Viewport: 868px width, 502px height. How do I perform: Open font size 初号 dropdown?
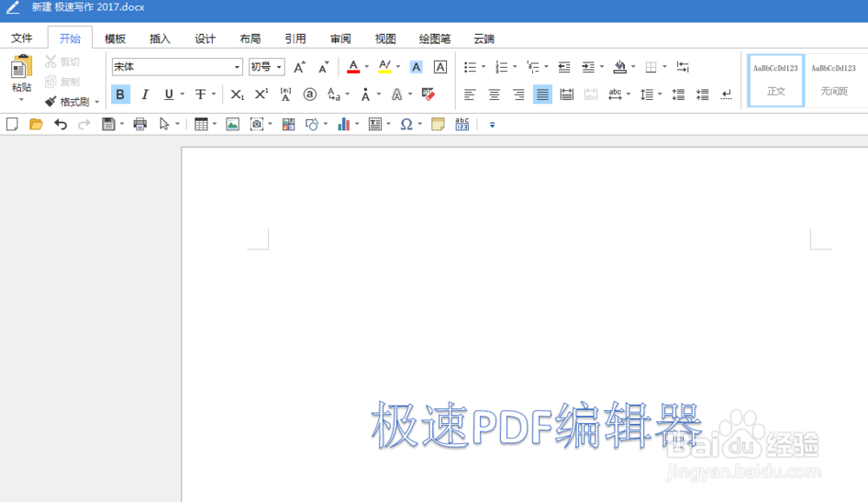pos(279,67)
